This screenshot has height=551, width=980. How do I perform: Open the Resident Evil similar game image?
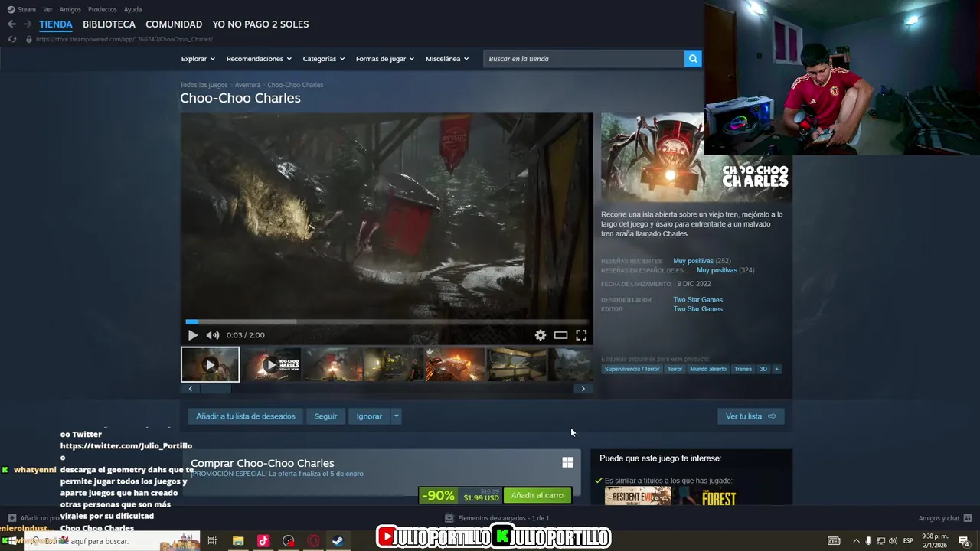(638, 497)
